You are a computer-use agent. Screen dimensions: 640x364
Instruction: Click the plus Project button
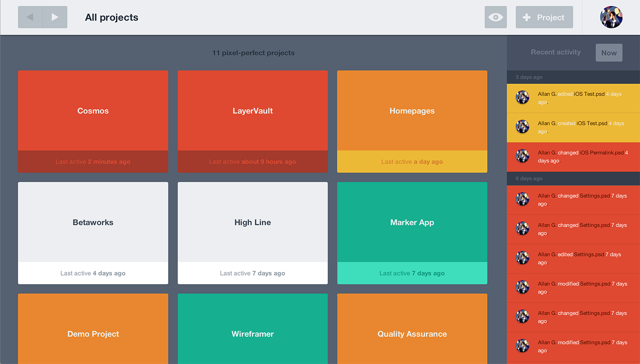pyautogui.click(x=544, y=17)
